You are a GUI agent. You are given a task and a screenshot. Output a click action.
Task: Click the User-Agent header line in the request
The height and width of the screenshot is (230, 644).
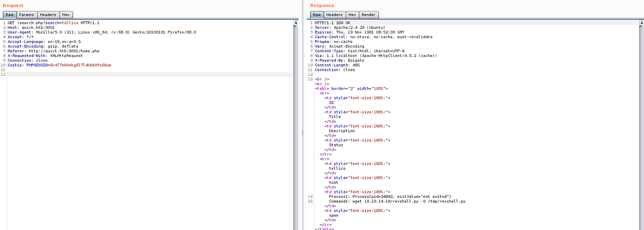click(102, 32)
